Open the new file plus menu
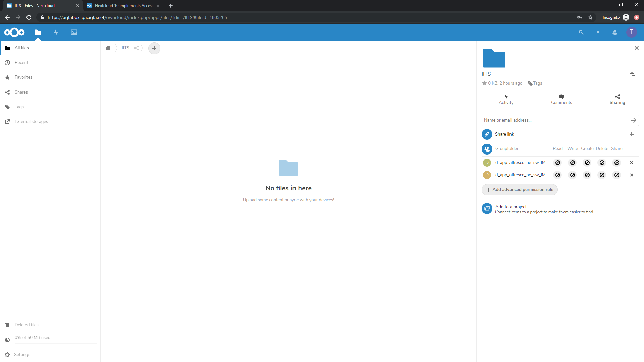Viewport: 644px width, 362px height. tap(154, 48)
